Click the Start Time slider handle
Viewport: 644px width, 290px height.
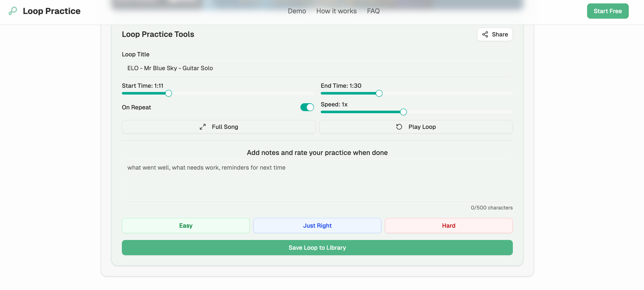click(x=168, y=93)
